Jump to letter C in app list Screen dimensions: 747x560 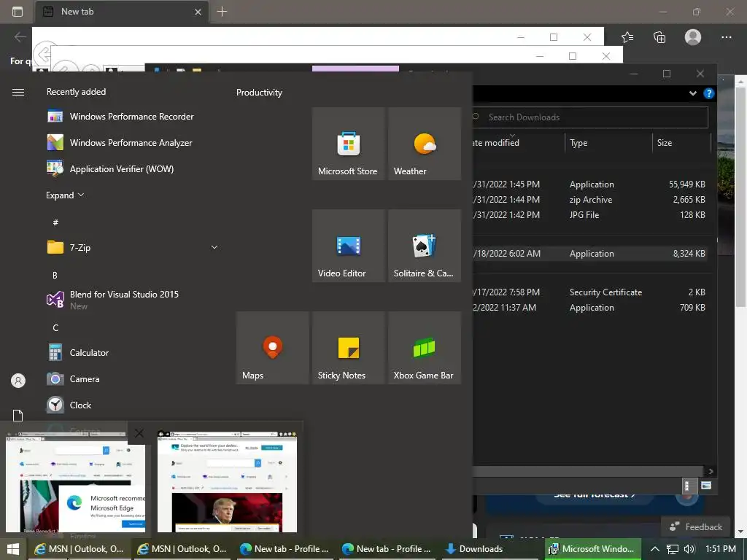coord(55,327)
